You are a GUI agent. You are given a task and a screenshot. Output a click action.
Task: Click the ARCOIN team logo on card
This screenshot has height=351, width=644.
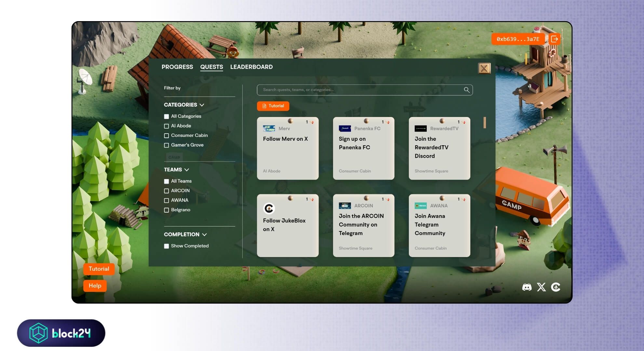pos(345,206)
